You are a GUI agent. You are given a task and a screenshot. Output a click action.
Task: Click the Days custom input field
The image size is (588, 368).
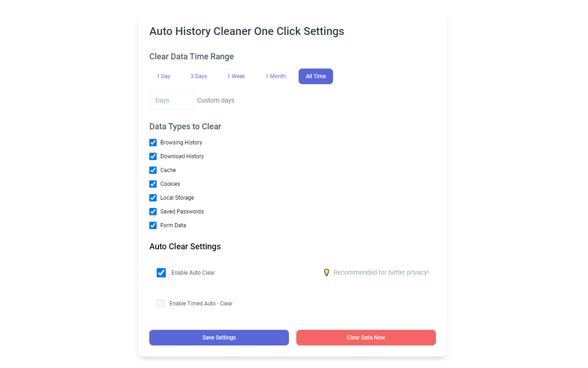[171, 100]
